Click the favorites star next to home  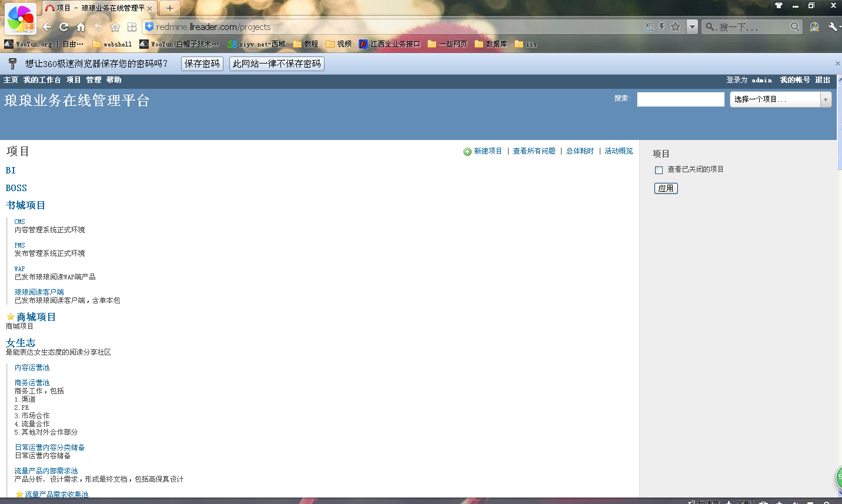coord(115,27)
